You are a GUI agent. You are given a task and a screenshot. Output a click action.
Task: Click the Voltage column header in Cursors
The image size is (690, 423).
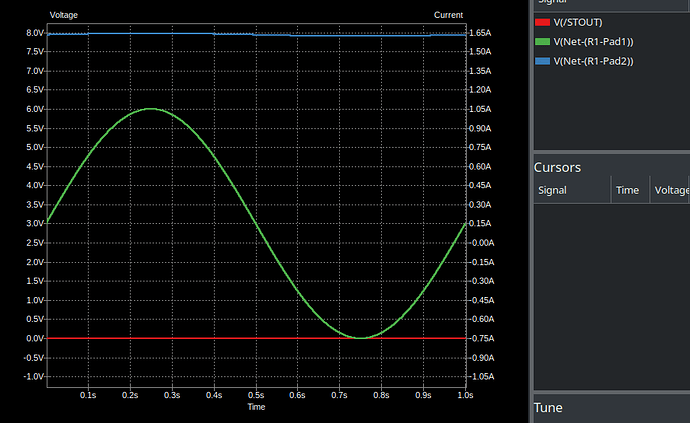pos(672,190)
